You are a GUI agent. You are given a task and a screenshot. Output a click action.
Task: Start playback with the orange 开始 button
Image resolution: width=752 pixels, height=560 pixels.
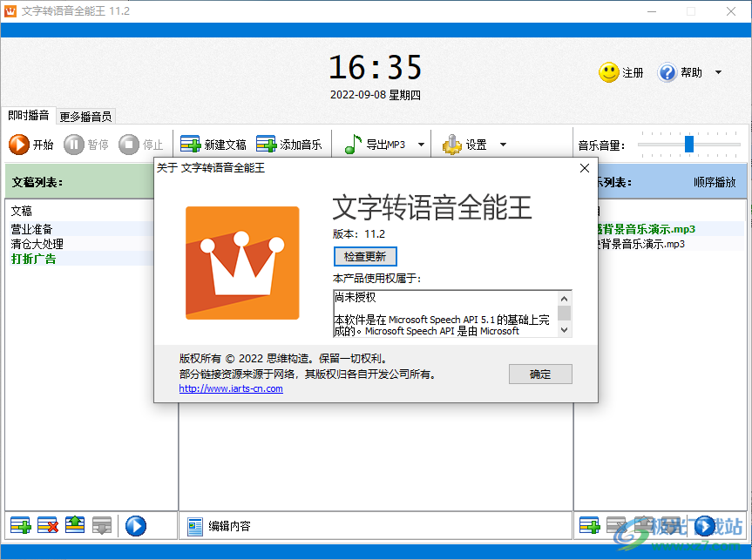pyautogui.click(x=31, y=145)
